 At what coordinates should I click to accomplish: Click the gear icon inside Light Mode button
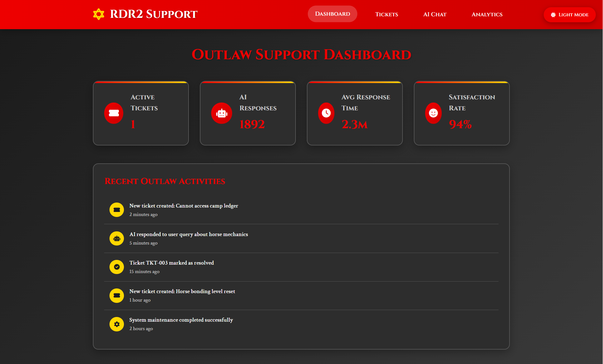point(553,14)
